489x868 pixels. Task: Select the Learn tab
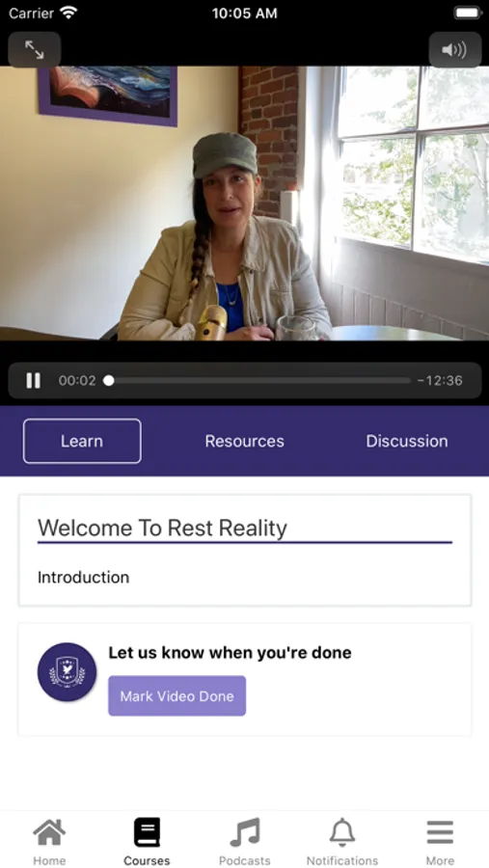(x=82, y=441)
